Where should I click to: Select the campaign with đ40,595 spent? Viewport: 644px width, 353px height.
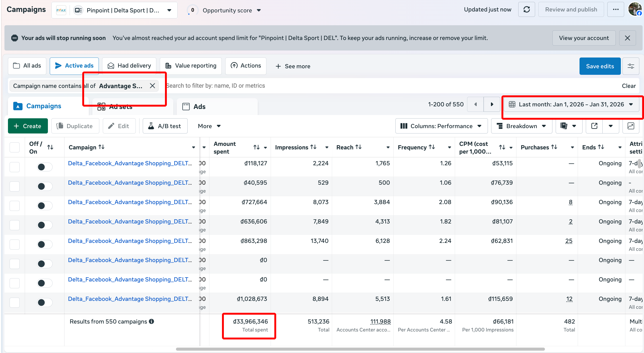pyautogui.click(x=14, y=186)
